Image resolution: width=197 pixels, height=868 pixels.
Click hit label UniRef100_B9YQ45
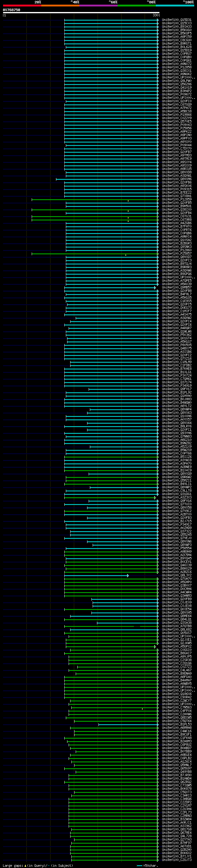(177, 558)
